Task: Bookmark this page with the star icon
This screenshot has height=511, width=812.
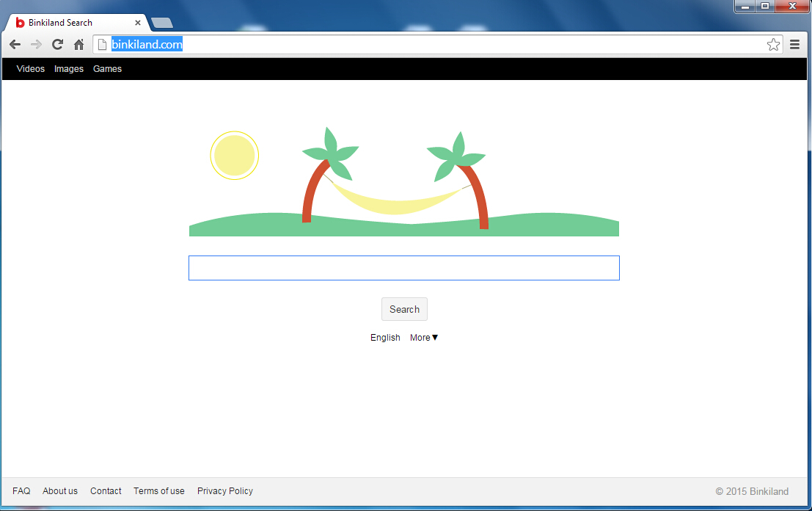Action: [x=773, y=45]
